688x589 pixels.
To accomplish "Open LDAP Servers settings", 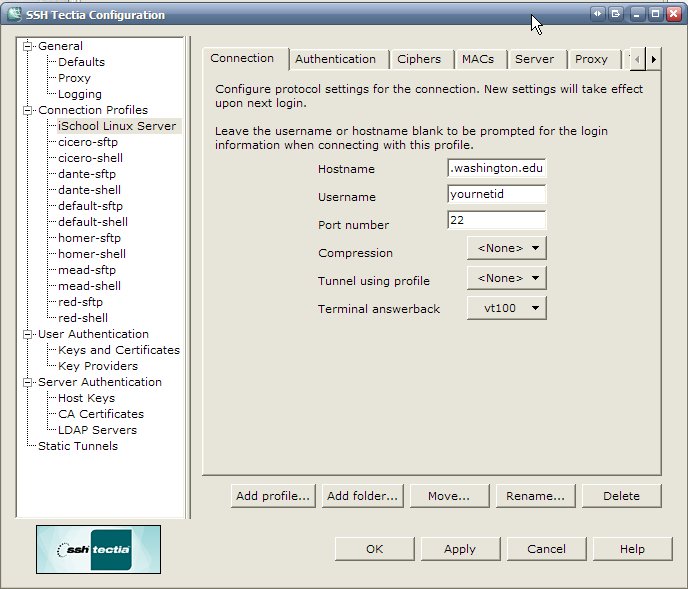I will pyautogui.click(x=97, y=430).
